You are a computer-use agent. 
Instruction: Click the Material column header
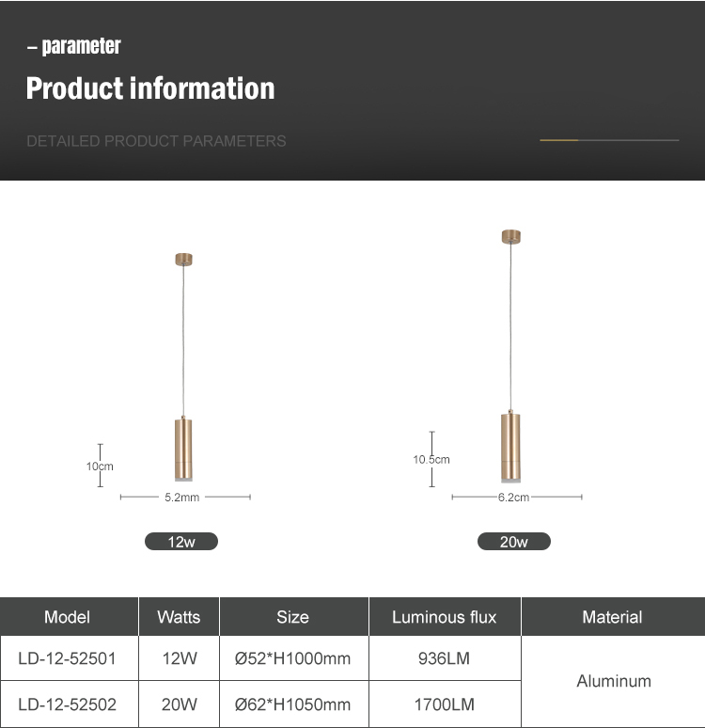pos(612,617)
